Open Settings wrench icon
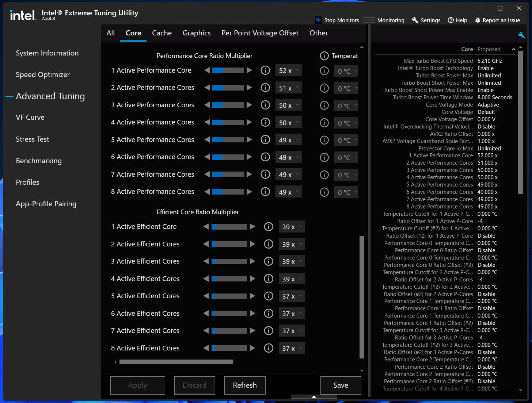 click(415, 20)
